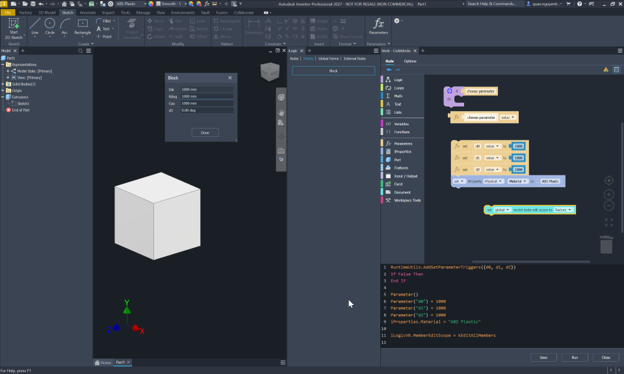The width and height of the screenshot is (624, 374).
Task: Collapse the Representations tree node
Action: 3,64
